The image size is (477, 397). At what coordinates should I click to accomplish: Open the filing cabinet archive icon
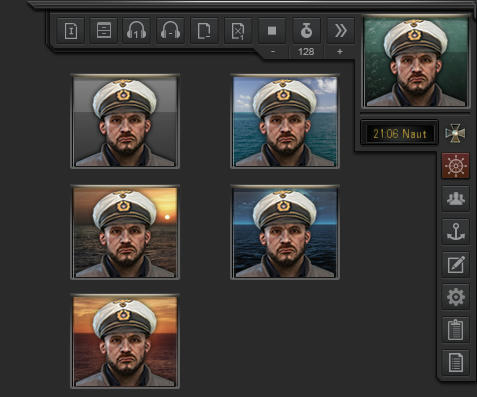click(104, 31)
